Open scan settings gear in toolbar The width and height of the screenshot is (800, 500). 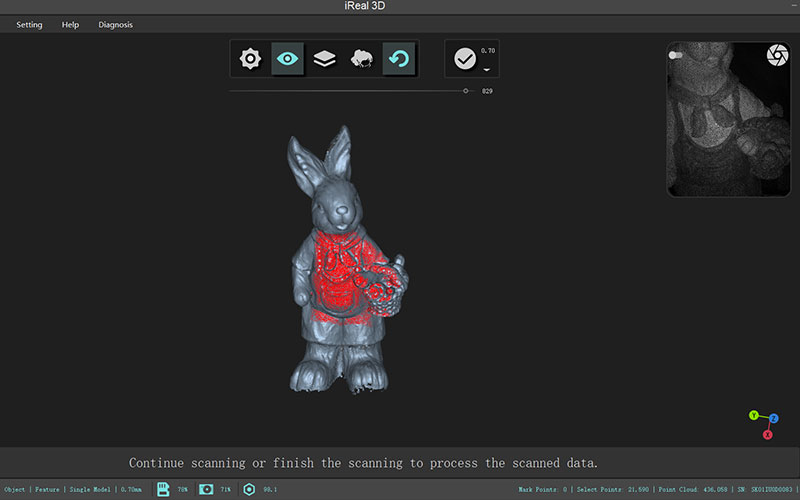coord(249,59)
